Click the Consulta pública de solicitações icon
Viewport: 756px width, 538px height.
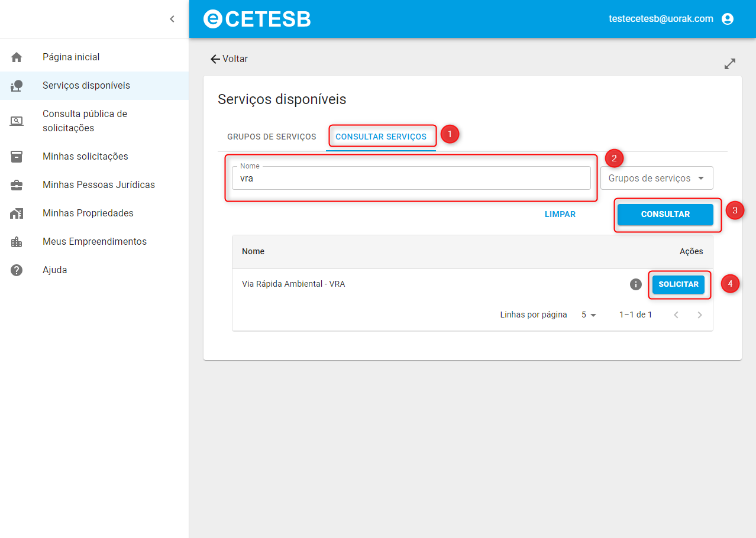(17, 121)
